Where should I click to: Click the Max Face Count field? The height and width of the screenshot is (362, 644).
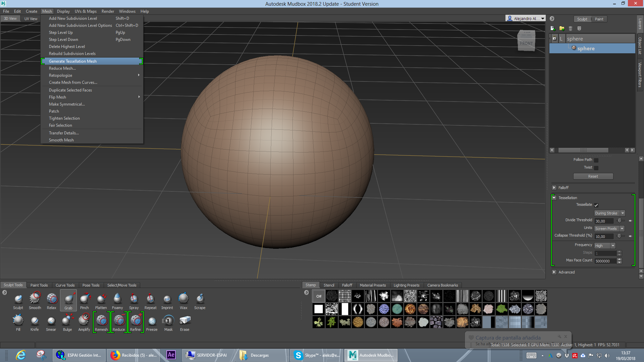tap(605, 261)
